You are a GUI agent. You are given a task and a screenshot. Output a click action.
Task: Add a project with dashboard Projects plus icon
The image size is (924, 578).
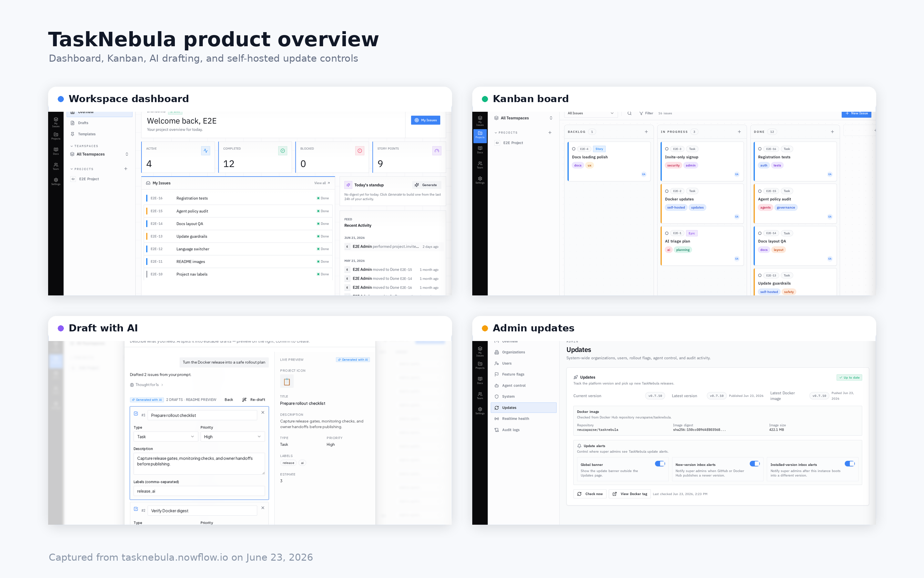click(x=126, y=169)
